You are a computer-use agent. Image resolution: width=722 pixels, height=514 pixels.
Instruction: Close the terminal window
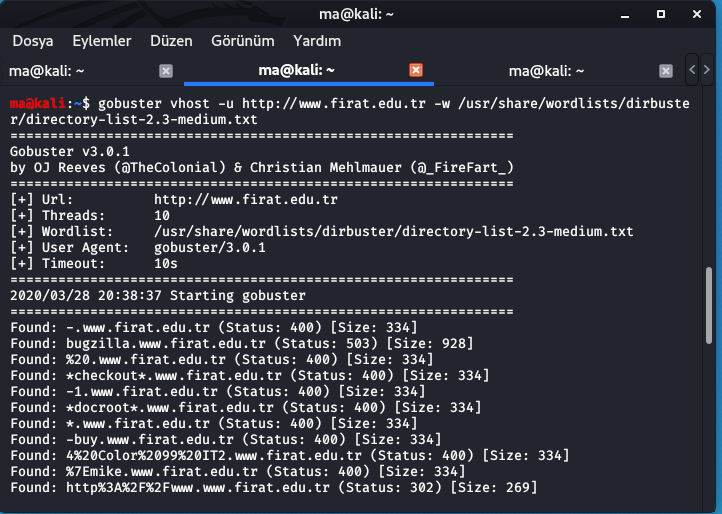click(697, 14)
